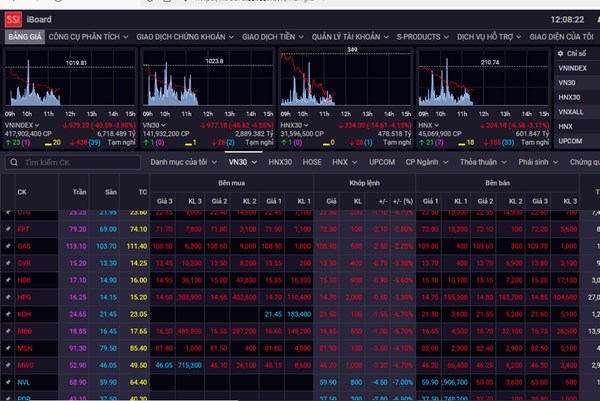
Task: Expand the QUẢN LÝ TÀI KHOẢN menu
Action: [x=350, y=37]
